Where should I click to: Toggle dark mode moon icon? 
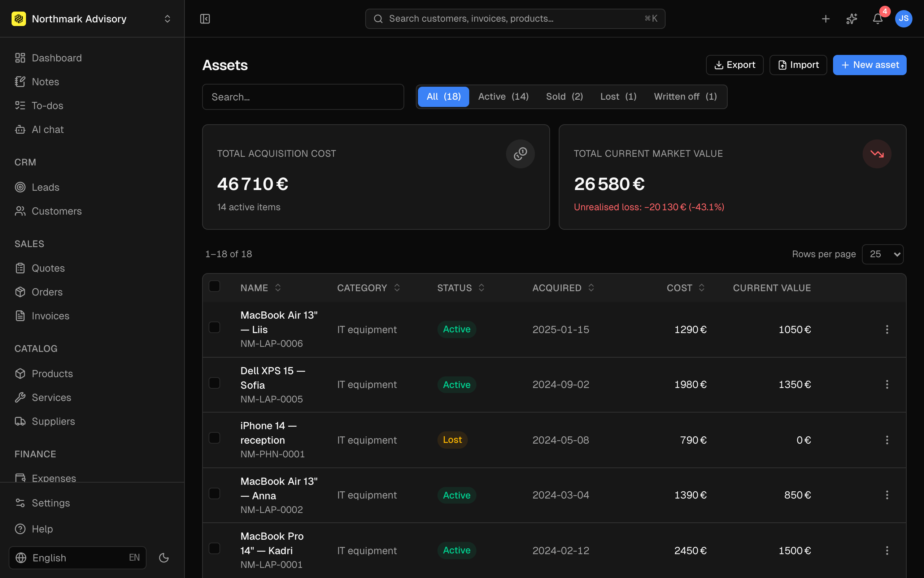point(164,558)
